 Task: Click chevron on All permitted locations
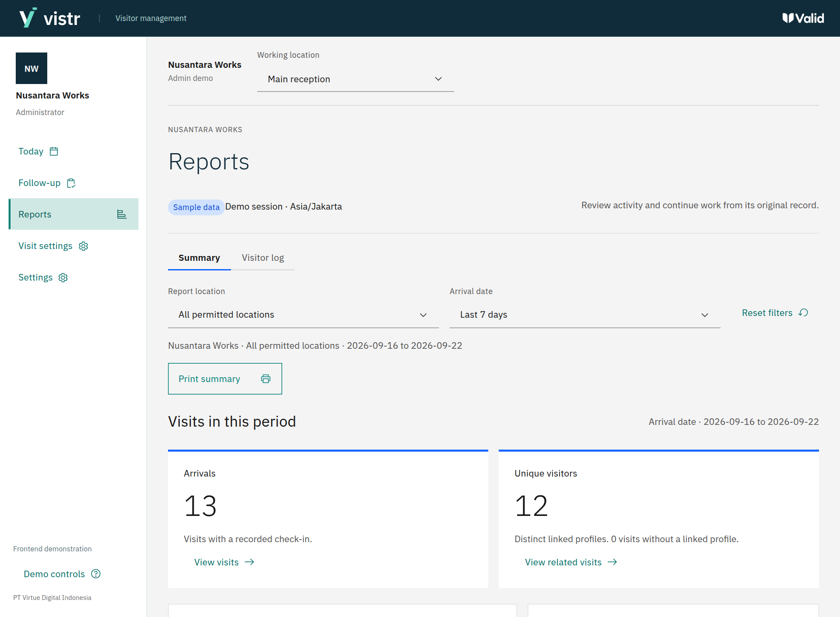point(423,315)
